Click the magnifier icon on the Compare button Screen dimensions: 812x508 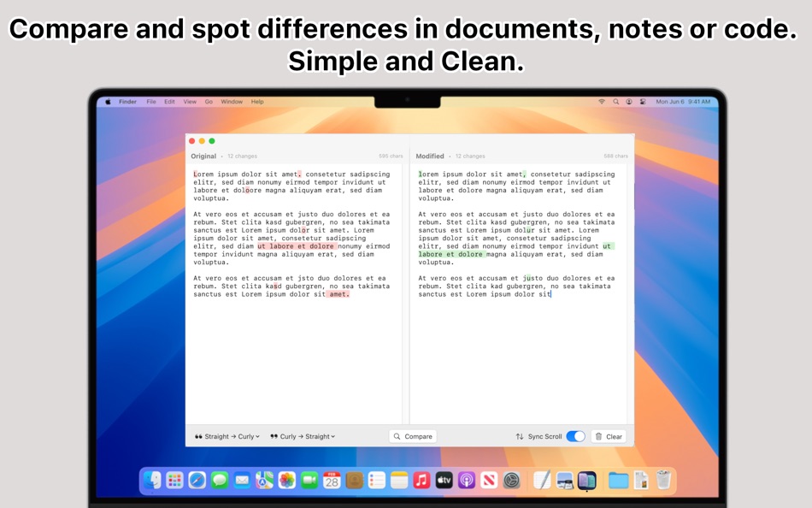coord(397,436)
